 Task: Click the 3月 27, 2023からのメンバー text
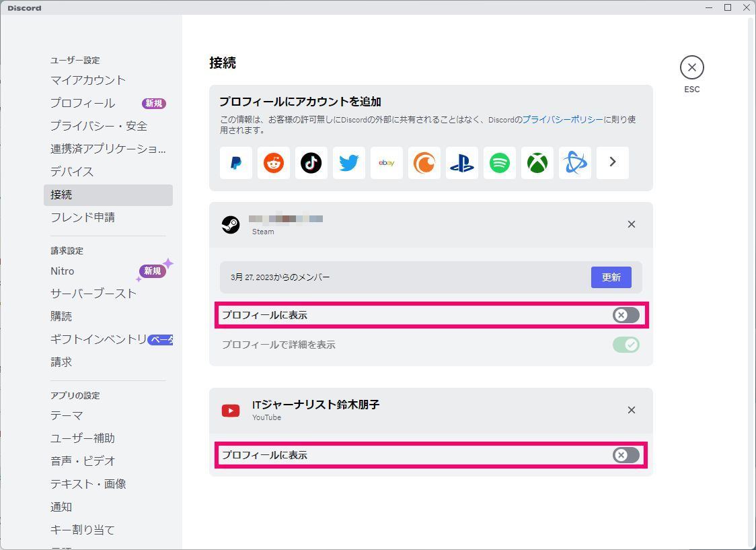tap(280, 277)
